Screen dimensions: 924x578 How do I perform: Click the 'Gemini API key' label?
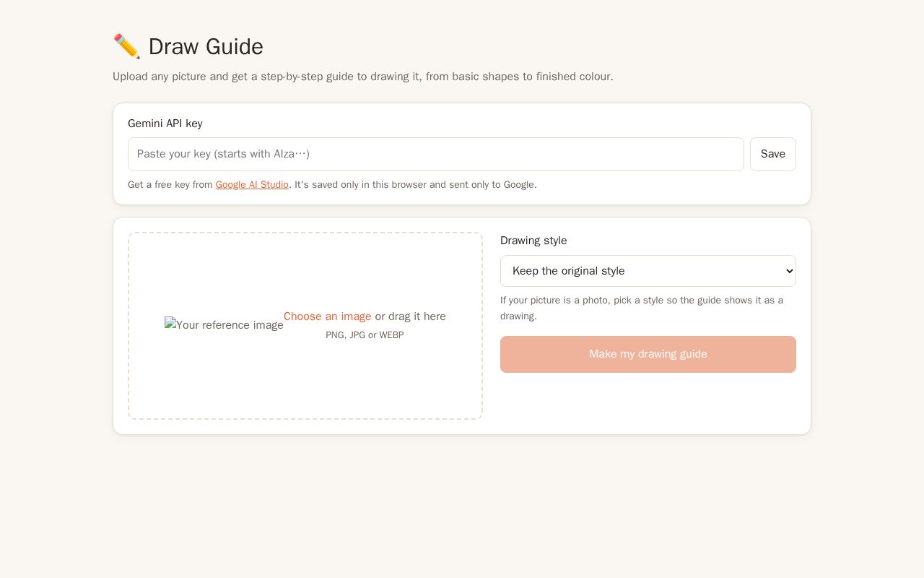click(165, 124)
